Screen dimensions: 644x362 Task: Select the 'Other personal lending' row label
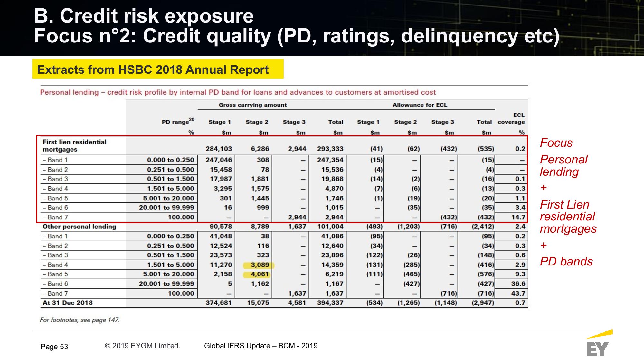(x=79, y=227)
